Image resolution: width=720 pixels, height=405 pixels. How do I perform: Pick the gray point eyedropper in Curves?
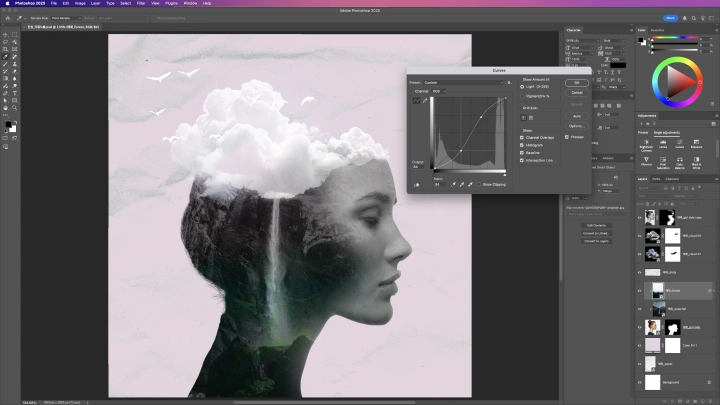click(461, 184)
